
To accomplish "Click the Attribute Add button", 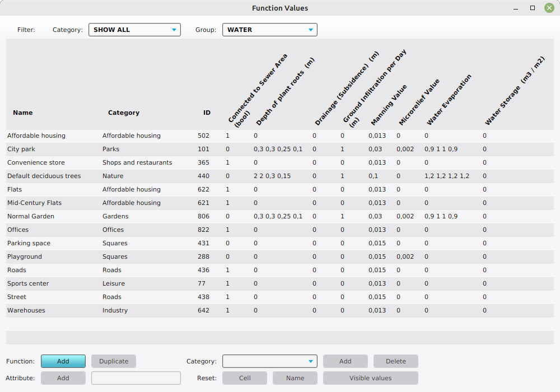I will point(63,378).
